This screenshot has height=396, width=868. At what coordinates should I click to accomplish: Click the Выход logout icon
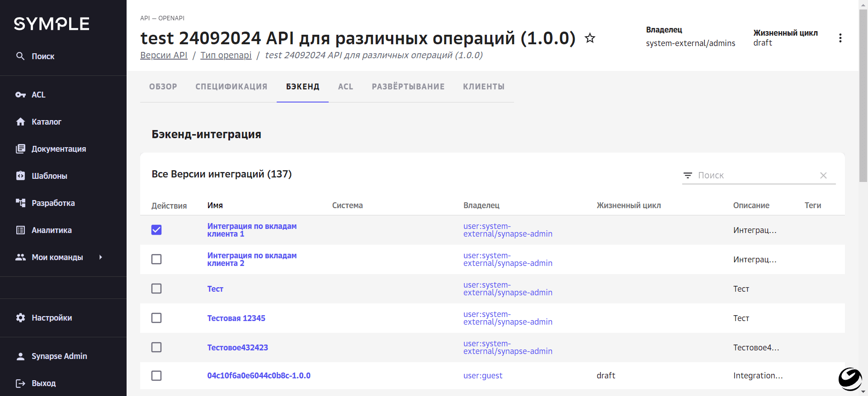tap(20, 383)
